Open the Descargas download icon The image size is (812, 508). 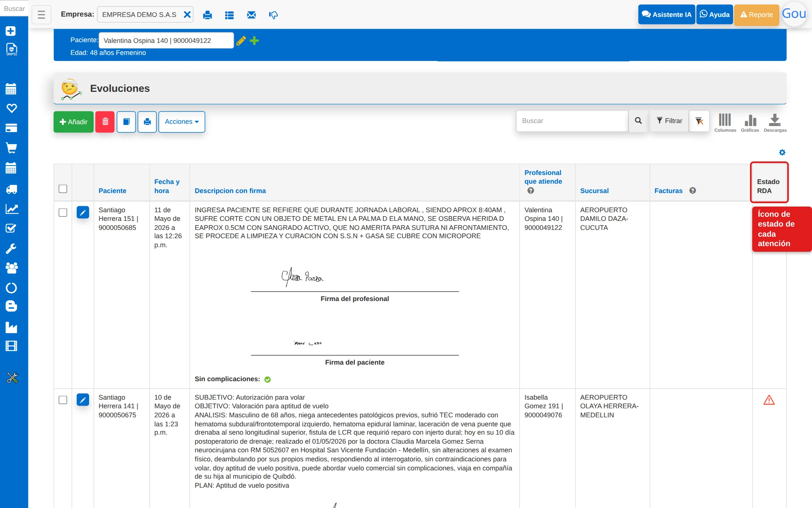click(775, 123)
